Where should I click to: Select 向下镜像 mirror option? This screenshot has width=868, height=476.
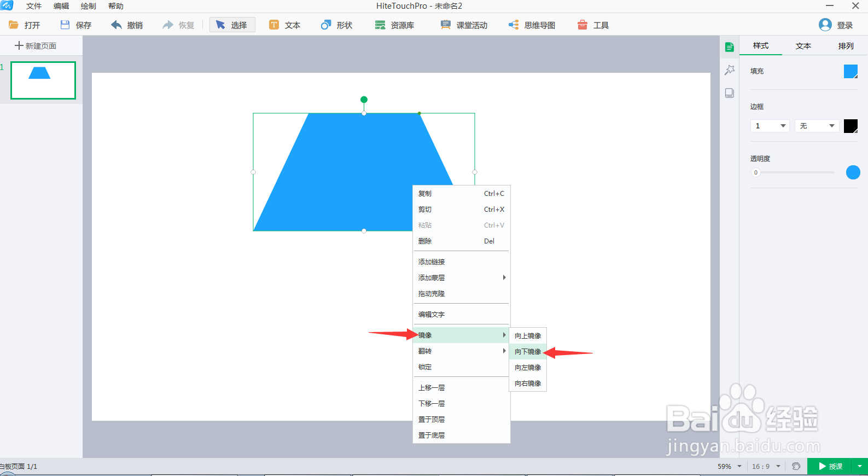click(x=528, y=351)
